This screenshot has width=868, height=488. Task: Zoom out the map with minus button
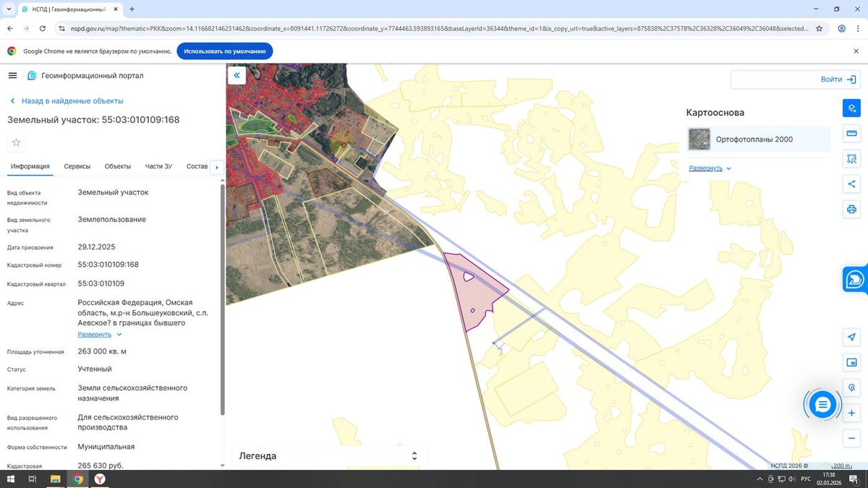pos(851,439)
